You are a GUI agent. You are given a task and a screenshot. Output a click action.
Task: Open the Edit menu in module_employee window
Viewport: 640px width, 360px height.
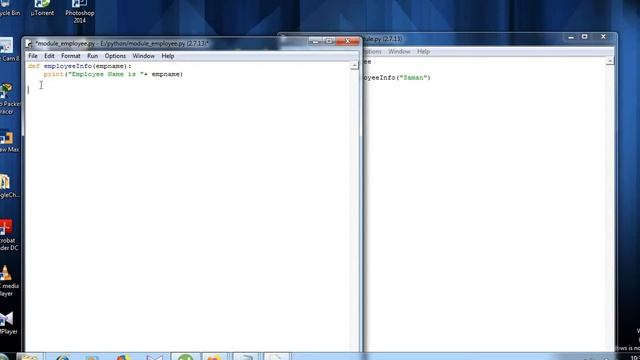pos(49,56)
